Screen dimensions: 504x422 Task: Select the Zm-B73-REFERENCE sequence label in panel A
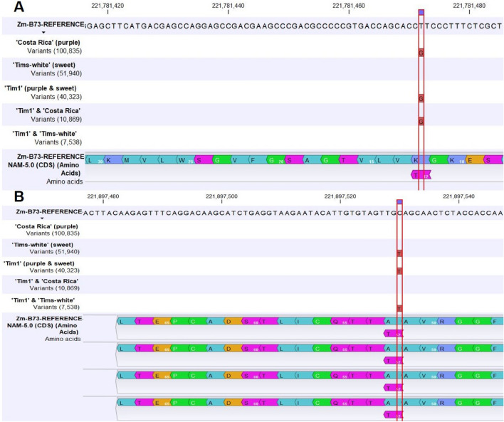[51, 24]
